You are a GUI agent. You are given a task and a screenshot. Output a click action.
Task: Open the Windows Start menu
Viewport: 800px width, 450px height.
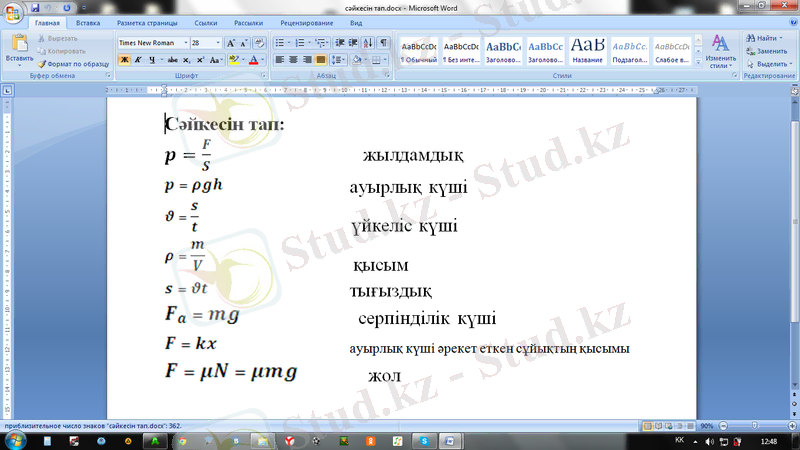pyautogui.click(x=15, y=440)
